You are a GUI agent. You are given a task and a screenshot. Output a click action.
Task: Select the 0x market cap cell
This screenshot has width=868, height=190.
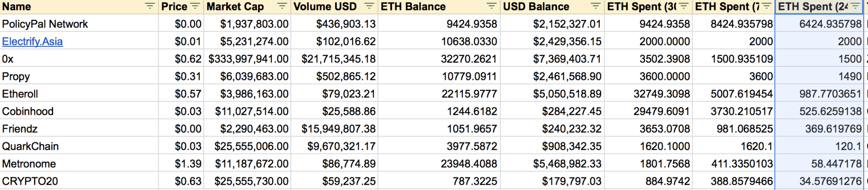pyautogui.click(x=248, y=59)
